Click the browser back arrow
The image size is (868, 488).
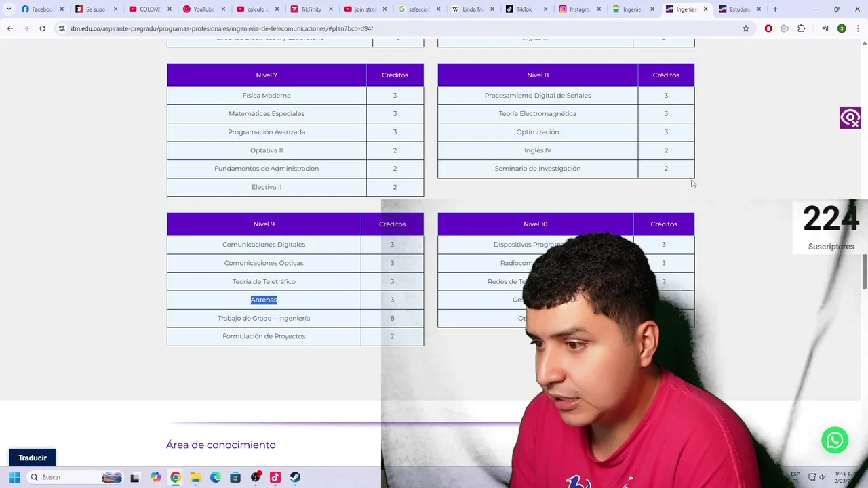coord(9,28)
